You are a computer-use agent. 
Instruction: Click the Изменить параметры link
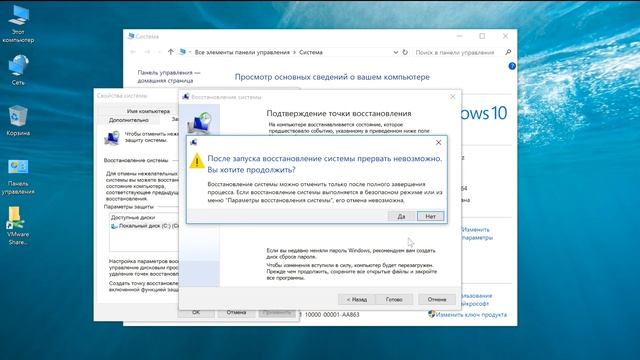(477, 233)
